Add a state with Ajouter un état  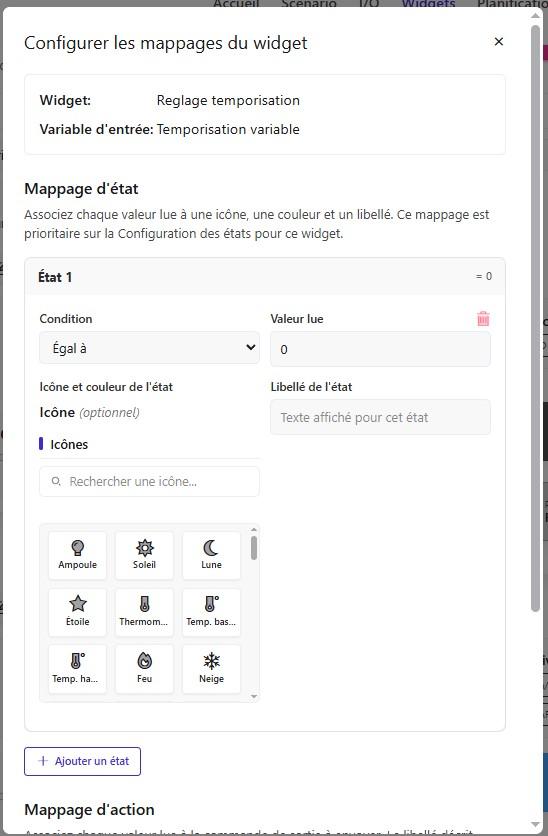83,761
